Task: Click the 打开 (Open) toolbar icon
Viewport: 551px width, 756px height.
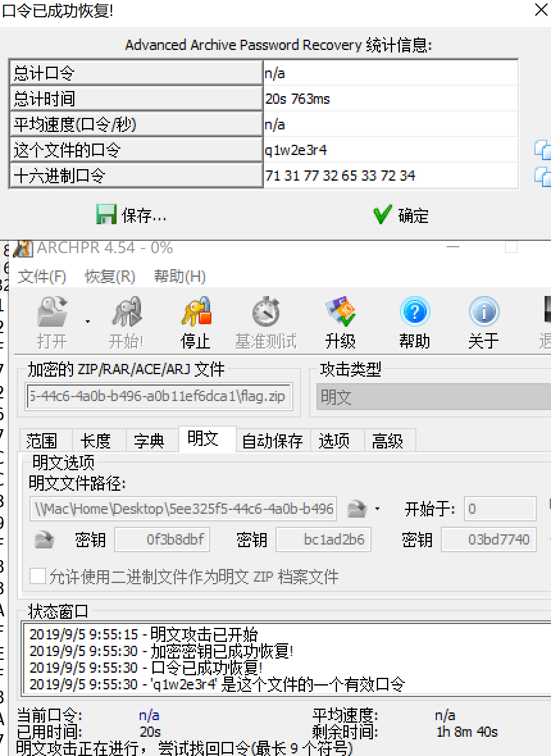Action: (x=52, y=312)
